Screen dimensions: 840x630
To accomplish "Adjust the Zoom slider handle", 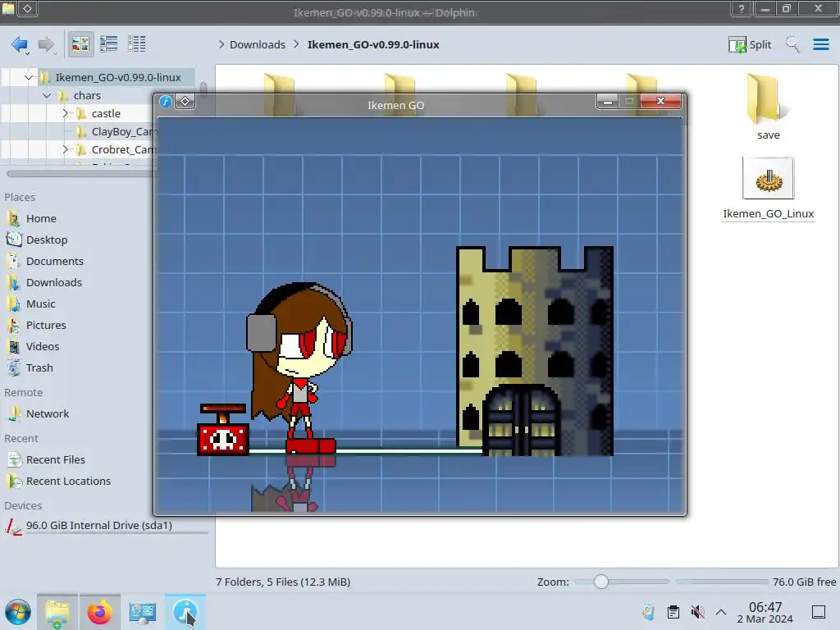I will [x=601, y=582].
